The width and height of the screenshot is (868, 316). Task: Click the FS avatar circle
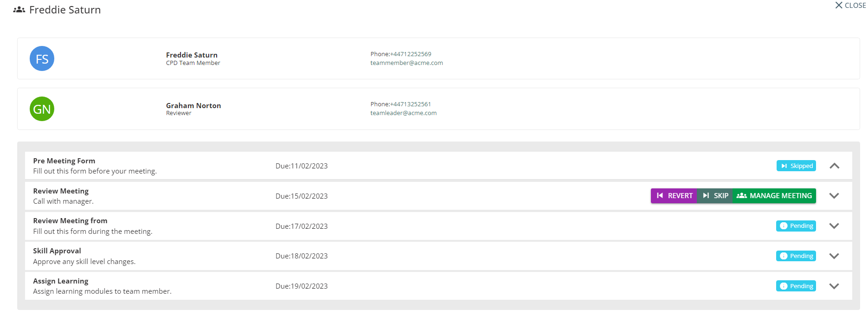[42, 59]
